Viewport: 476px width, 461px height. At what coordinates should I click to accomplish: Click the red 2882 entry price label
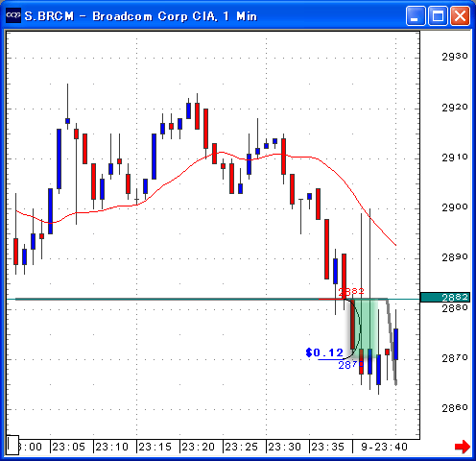pyautogui.click(x=351, y=291)
